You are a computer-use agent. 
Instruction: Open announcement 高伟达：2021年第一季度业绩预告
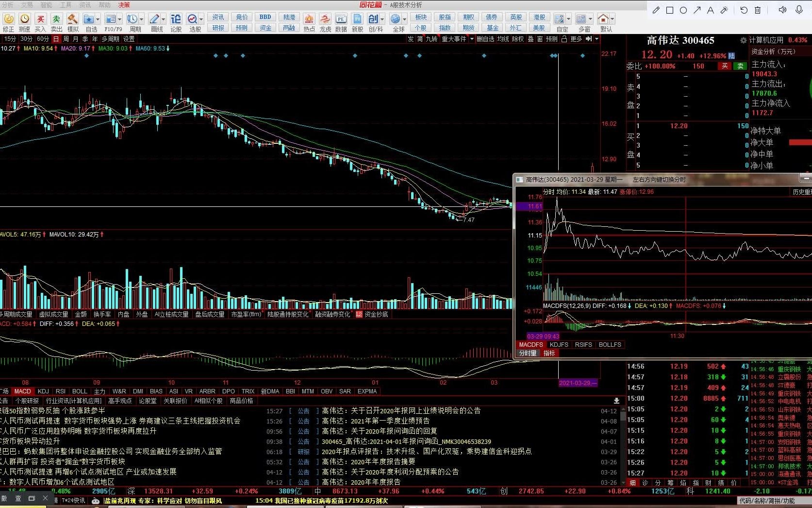pos(376,421)
